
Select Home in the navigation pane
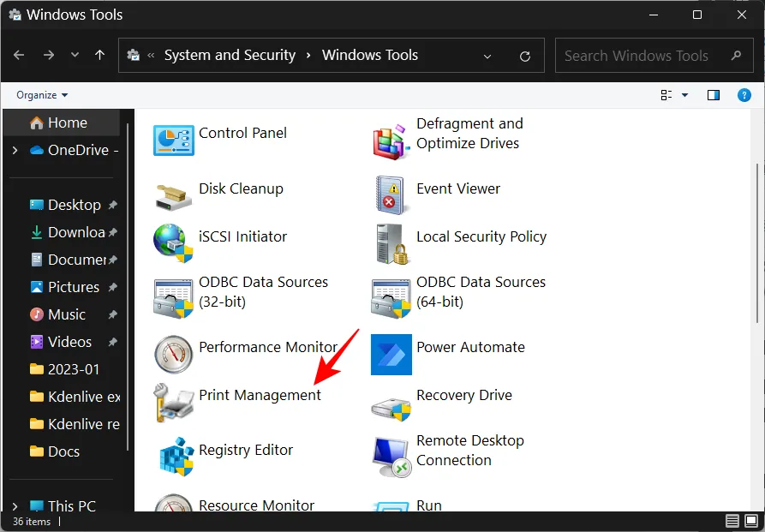[x=67, y=123]
